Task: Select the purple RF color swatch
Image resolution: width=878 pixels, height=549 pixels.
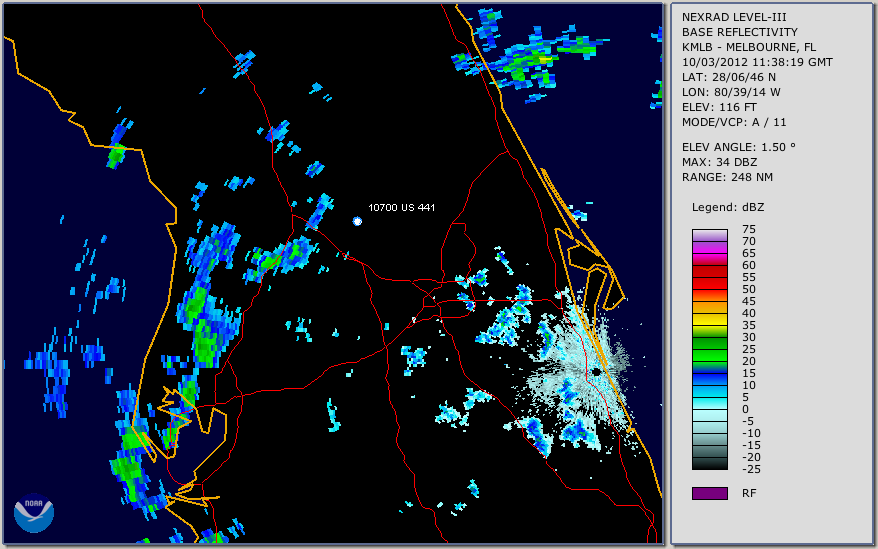Action: (x=709, y=493)
